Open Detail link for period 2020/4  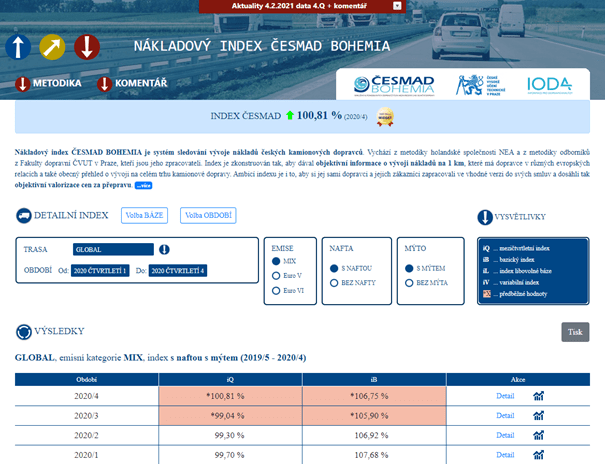505,396
